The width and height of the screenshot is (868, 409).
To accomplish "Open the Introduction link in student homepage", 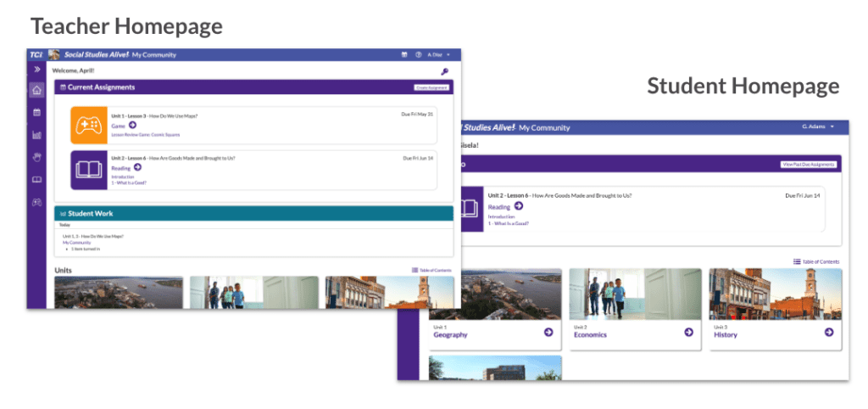I will pyautogui.click(x=501, y=216).
